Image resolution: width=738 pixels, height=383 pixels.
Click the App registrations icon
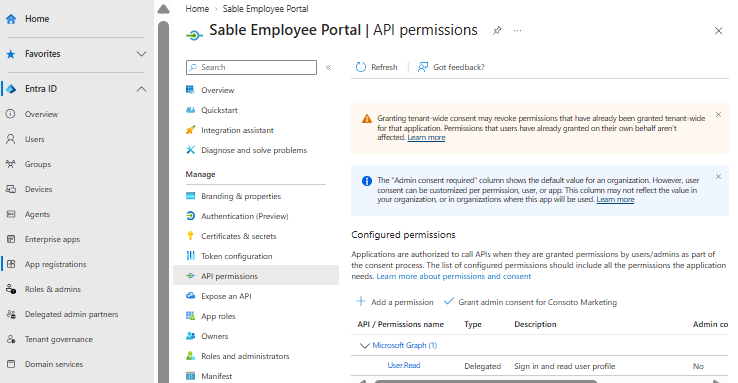click(11, 264)
